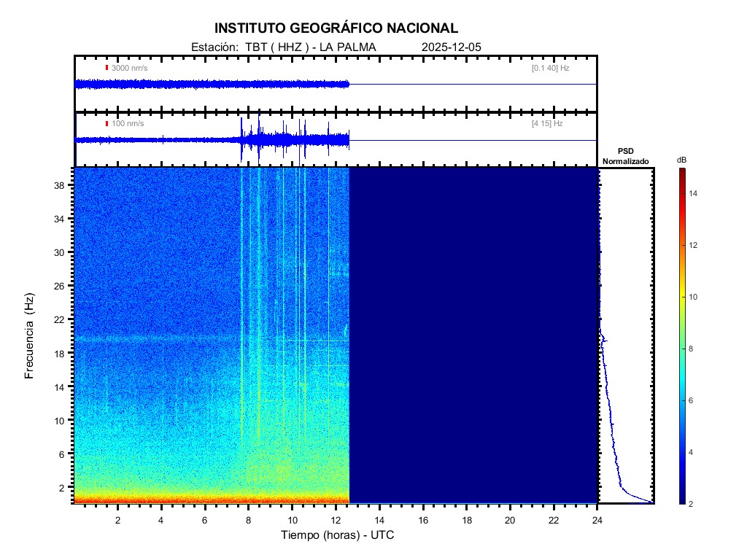Pick the dark red top of the colorbar
The height and width of the screenshot is (560, 747).
coord(681,172)
